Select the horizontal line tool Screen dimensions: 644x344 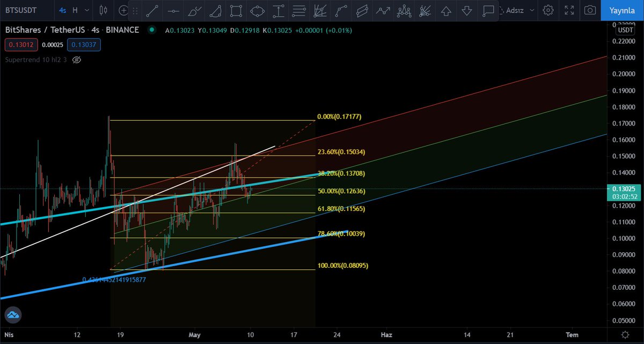[173, 10]
